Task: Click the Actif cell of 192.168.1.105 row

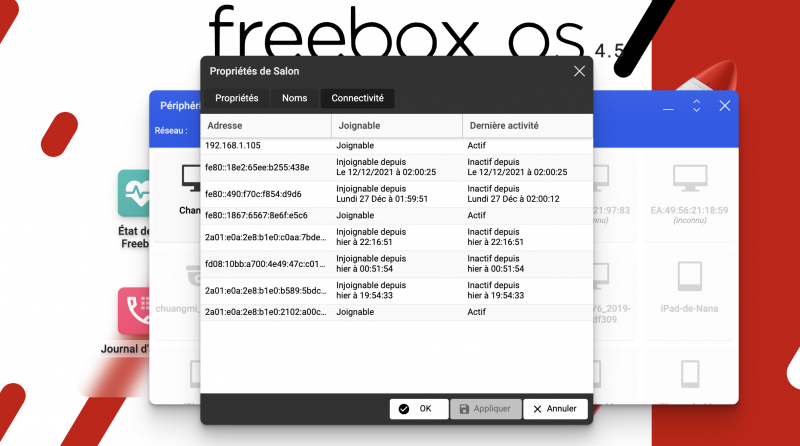Action: tap(528, 145)
